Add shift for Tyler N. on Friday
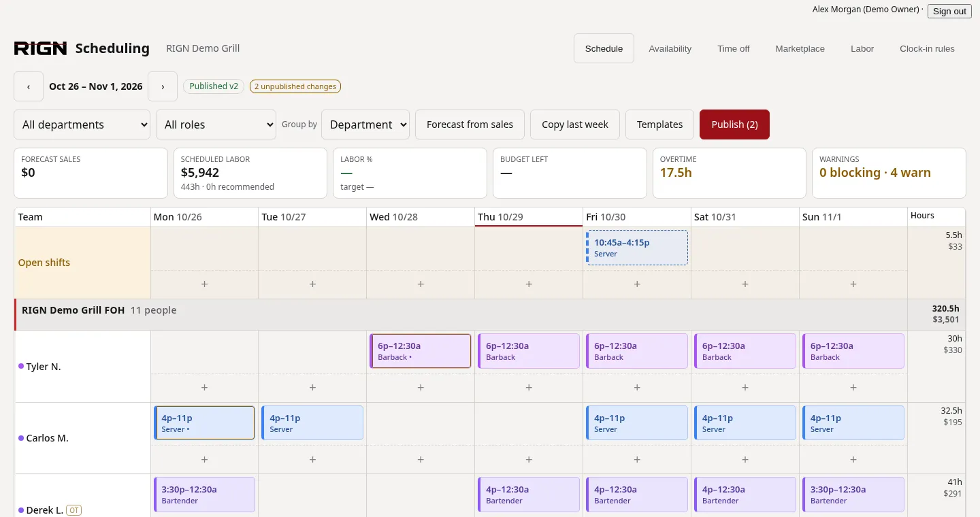 coord(637,388)
